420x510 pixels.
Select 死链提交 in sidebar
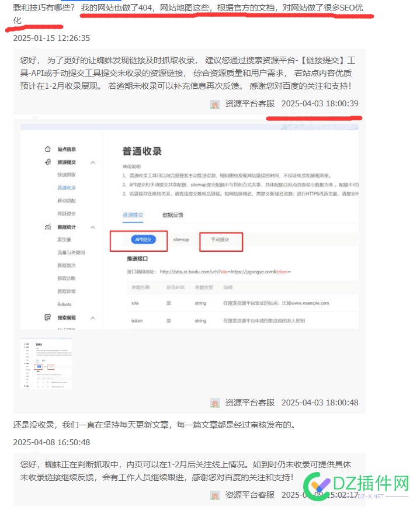tap(67, 214)
